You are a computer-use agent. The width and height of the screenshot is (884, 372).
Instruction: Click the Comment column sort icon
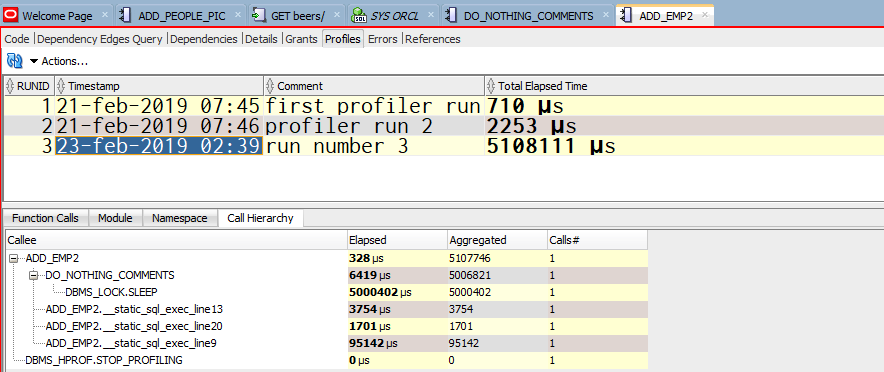(x=271, y=86)
